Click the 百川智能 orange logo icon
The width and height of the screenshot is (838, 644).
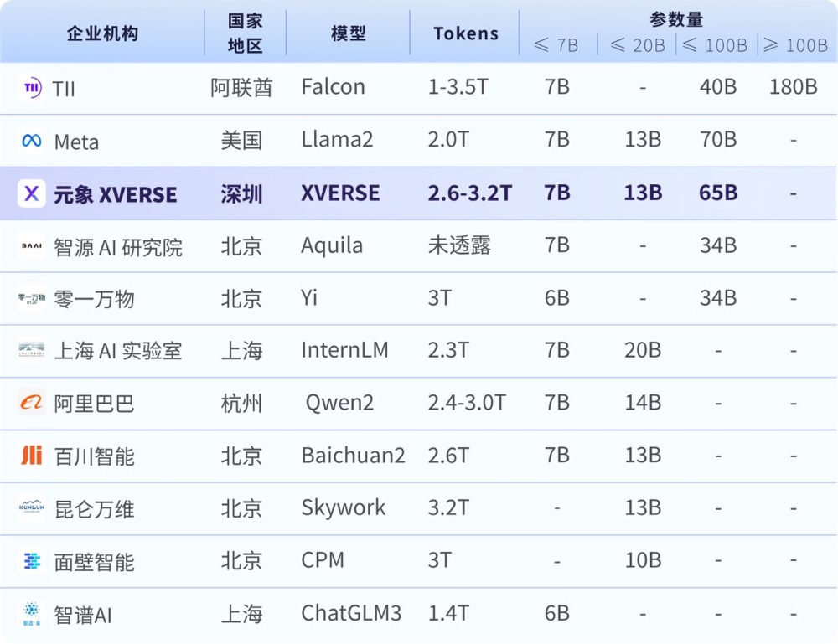click(x=32, y=456)
